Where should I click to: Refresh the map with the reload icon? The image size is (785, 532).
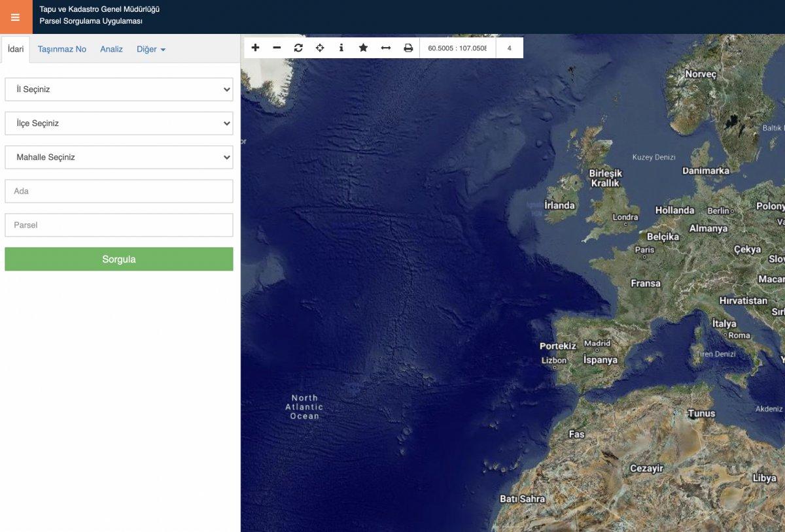point(298,48)
